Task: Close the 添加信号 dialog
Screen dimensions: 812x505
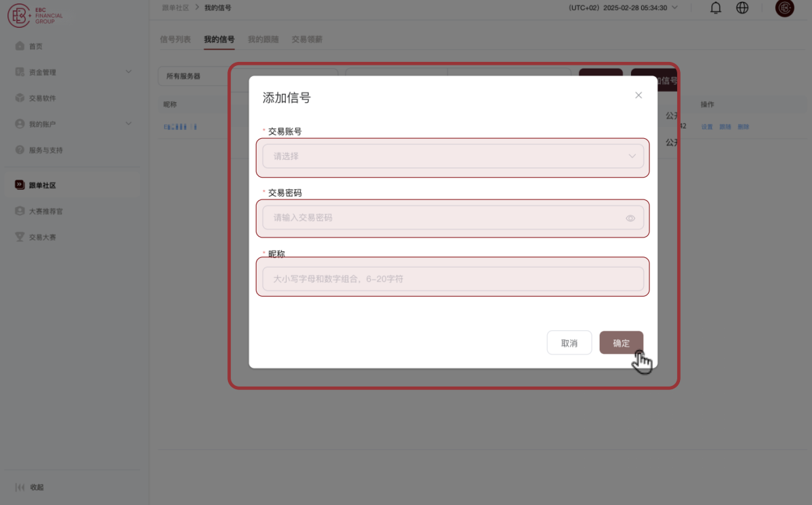Action: point(638,95)
